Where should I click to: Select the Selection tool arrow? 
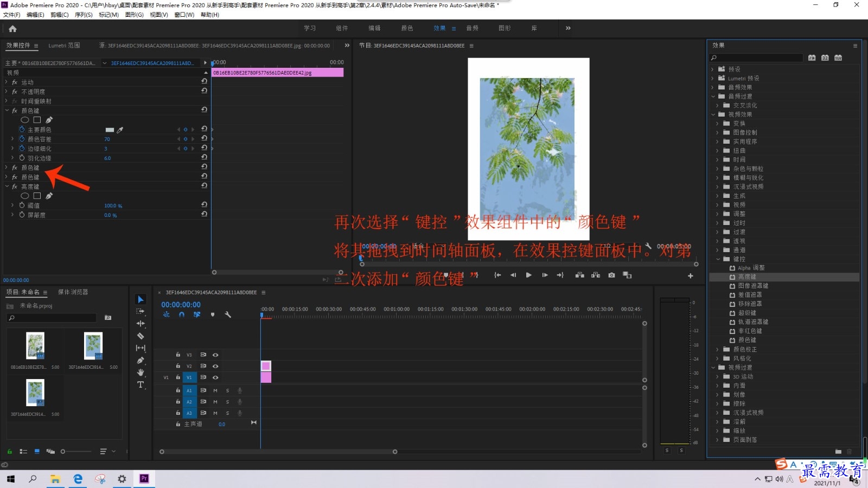tap(141, 299)
